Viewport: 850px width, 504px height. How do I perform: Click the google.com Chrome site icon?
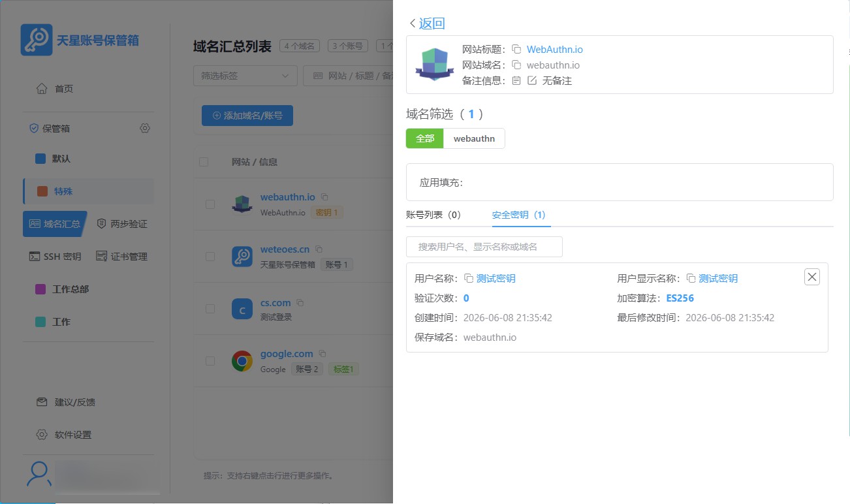[242, 361]
